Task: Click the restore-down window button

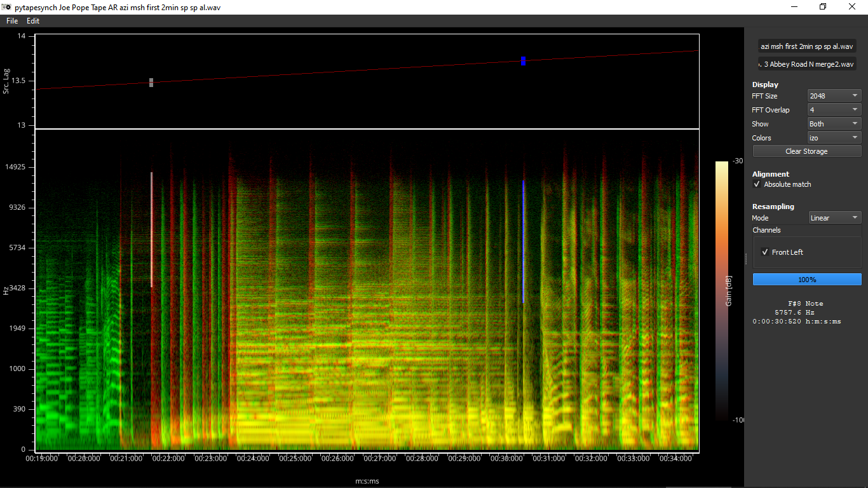Action: pyautogui.click(x=823, y=7)
